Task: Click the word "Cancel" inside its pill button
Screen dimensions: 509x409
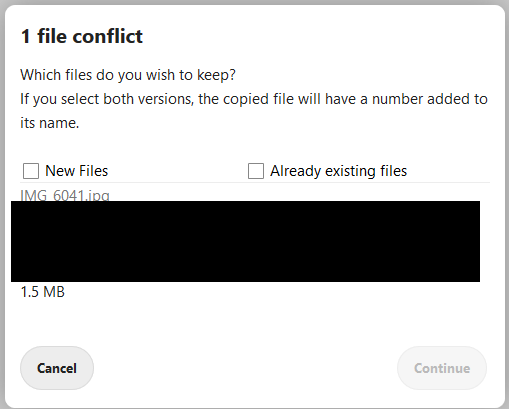Action: 57,368
